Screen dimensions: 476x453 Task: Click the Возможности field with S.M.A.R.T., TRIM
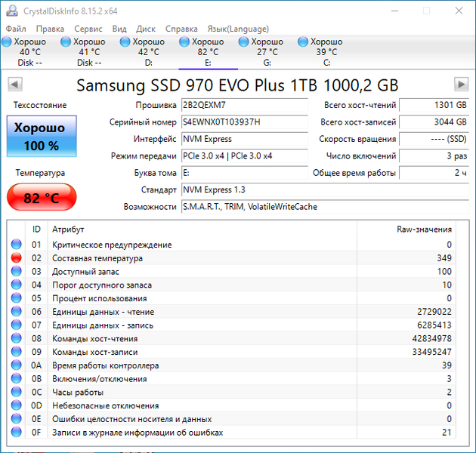point(325,207)
